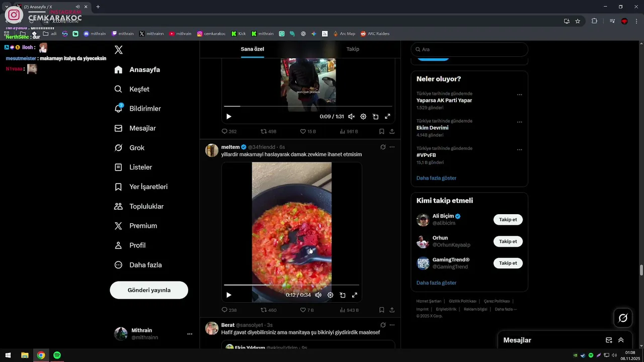This screenshot has height=362, width=644.
Task: Play the 0:34 pasta video
Action: (229, 295)
